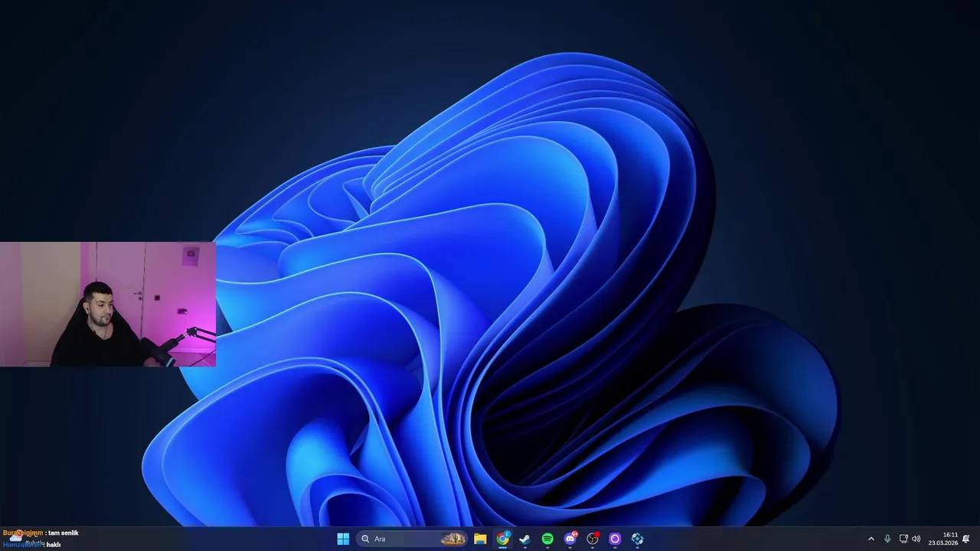Open File Explorer from the taskbar
The height and width of the screenshot is (551, 980).
tap(480, 539)
